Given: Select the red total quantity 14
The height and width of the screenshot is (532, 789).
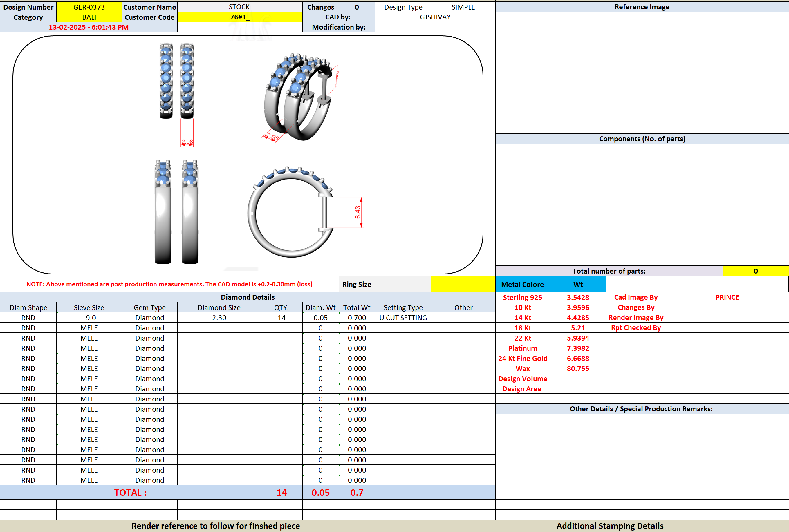Looking at the screenshot, I should point(282,492).
